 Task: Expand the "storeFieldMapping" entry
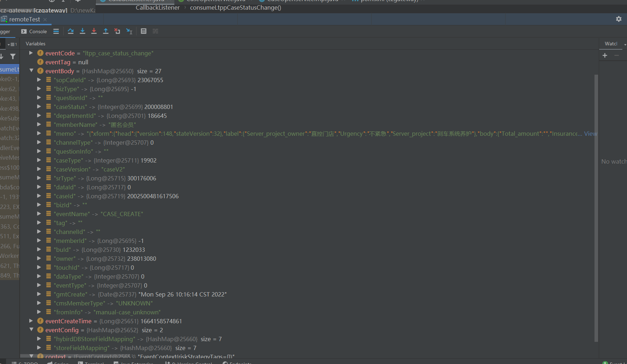pos(39,348)
